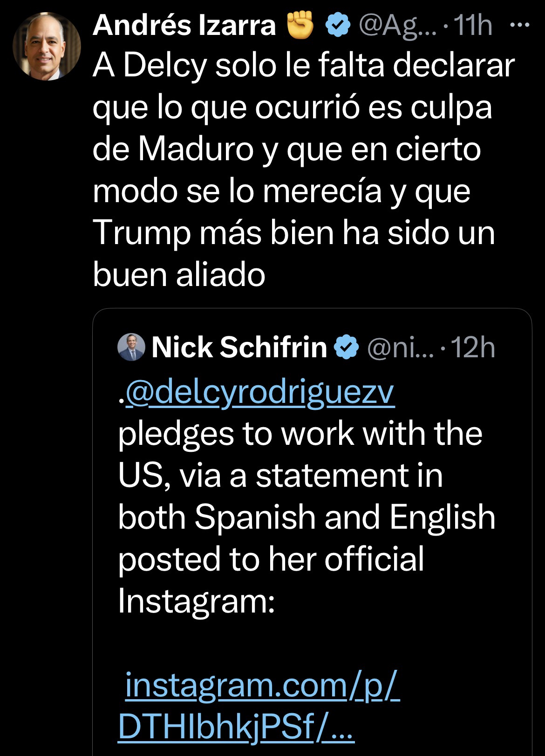
Task: Open the Nick Schifrin name in quoted tweet
Action: click(x=239, y=347)
